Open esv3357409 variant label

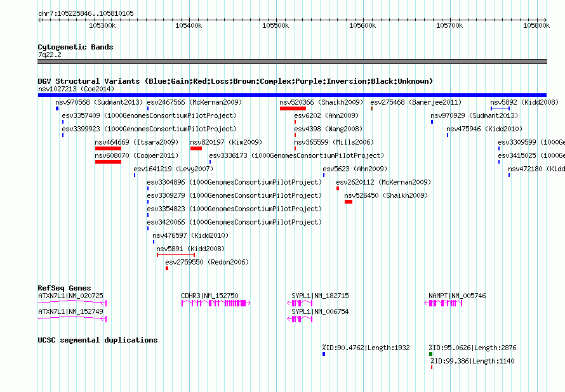149,115
